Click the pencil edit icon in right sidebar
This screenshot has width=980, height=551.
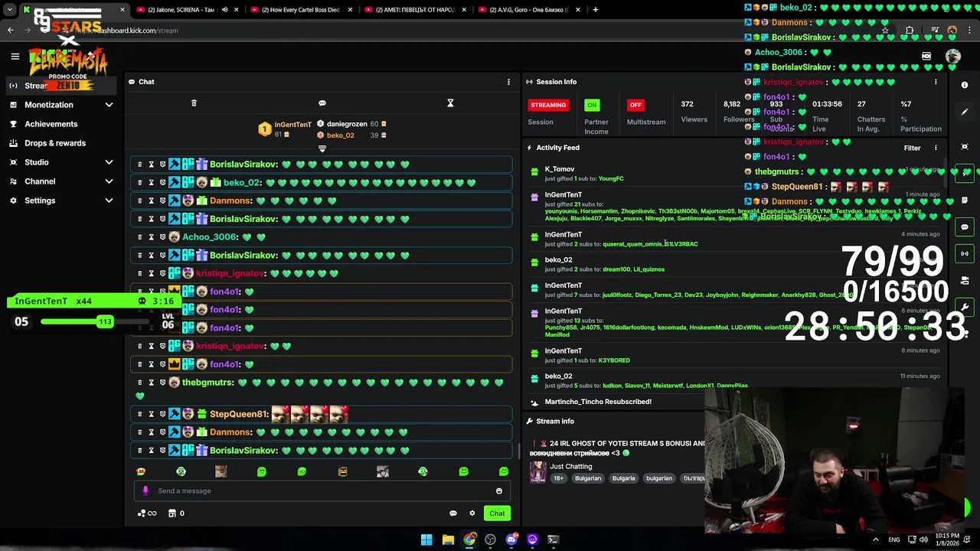coord(965,112)
